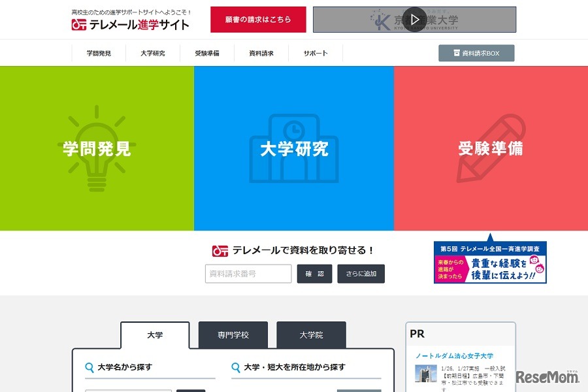Select サポート in the navigation bar
The height and width of the screenshot is (392, 588).
316,52
